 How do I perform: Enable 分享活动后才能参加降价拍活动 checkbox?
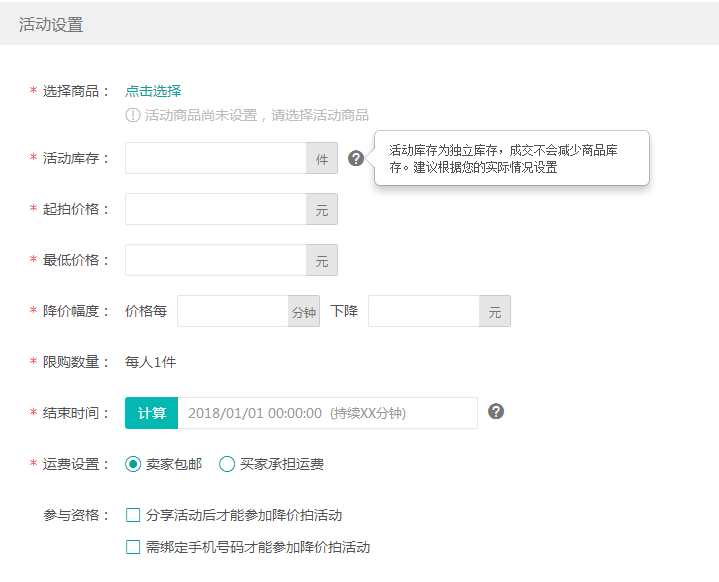[133, 516]
